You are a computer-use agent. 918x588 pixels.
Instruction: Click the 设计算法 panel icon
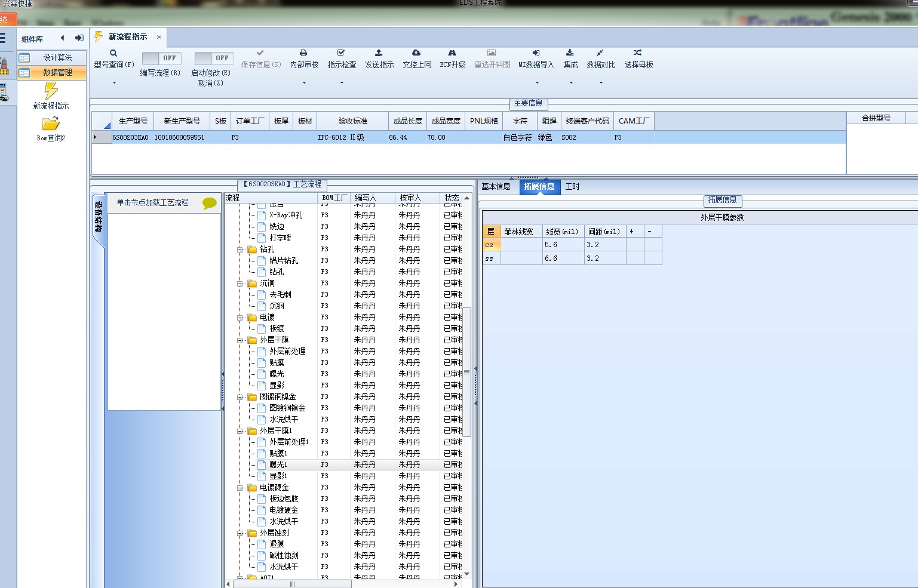(x=24, y=58)
